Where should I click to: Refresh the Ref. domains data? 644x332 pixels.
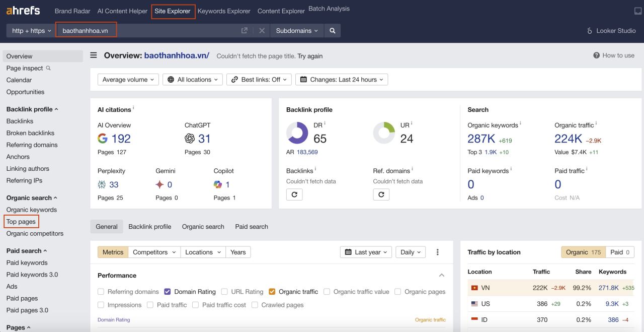pos(381,194)
